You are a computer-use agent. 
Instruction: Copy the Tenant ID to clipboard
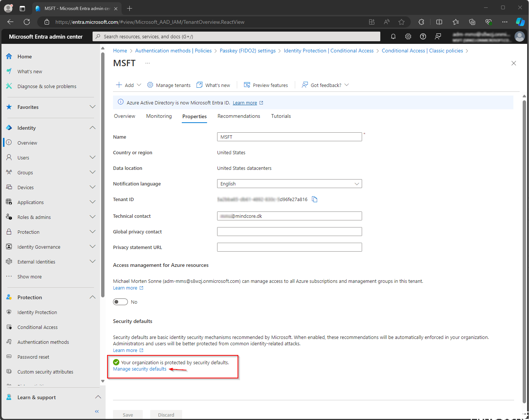tap(315, 200)
